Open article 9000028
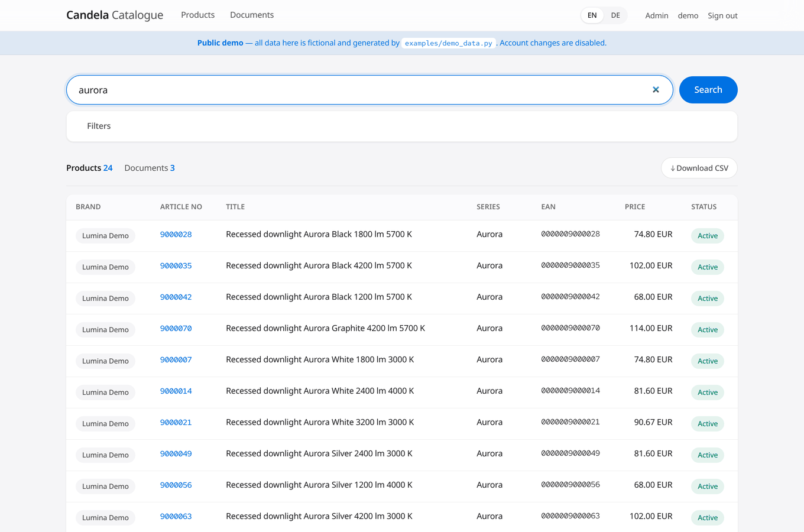 (x=176, y=235)
